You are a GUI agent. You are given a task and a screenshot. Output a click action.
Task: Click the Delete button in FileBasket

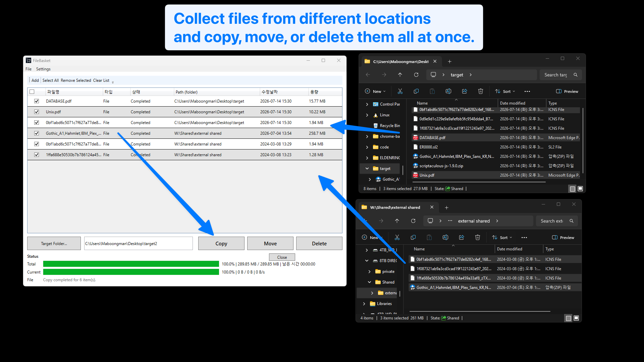click(x=319, y=243)
